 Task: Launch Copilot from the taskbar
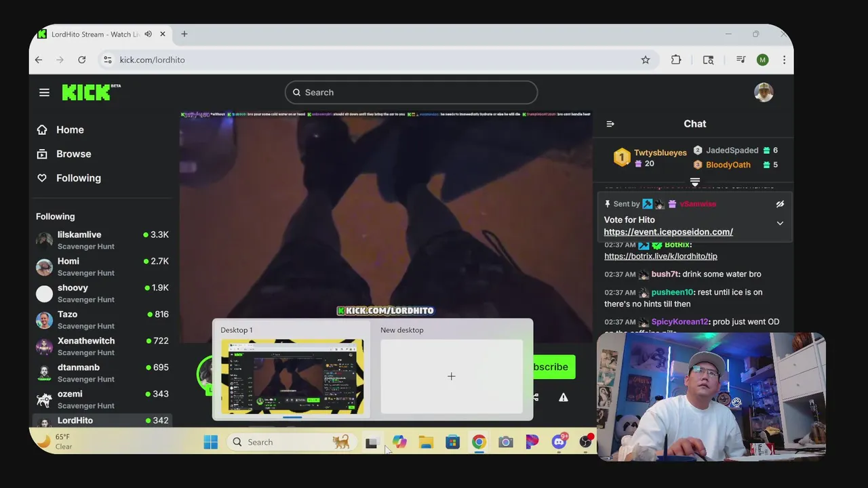tap(399, 442)
